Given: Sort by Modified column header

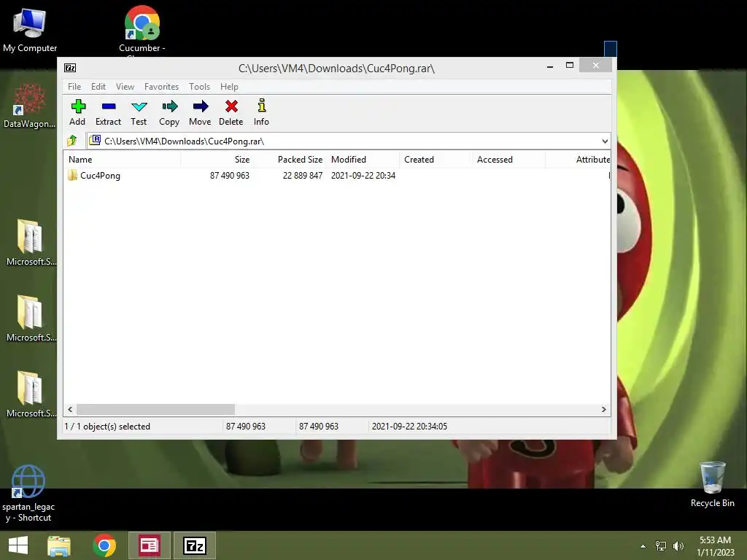Looking at the screenshot, I should 363,160.
